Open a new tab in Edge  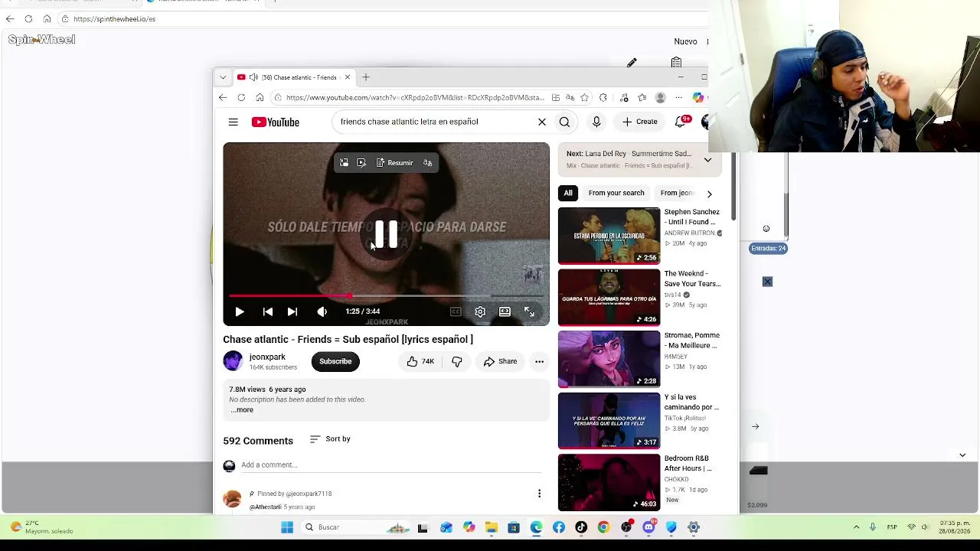pos(366,77)
